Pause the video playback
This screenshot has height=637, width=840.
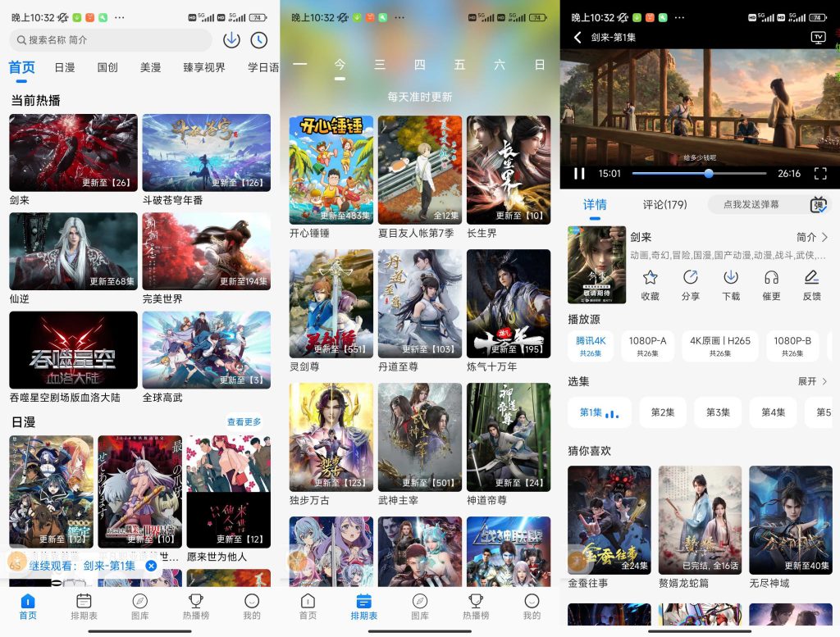(579, 174)
